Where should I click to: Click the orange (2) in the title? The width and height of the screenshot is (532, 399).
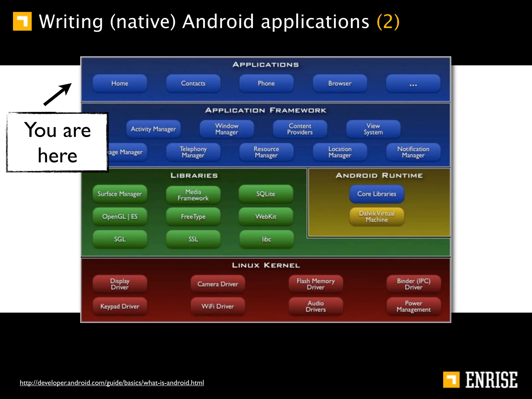(x=388, y=22)
